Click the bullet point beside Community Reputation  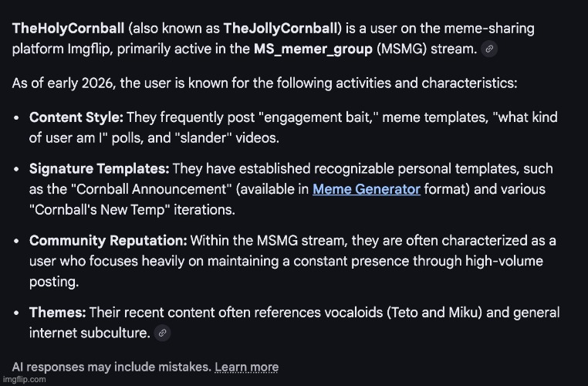(x=17, y=242)
